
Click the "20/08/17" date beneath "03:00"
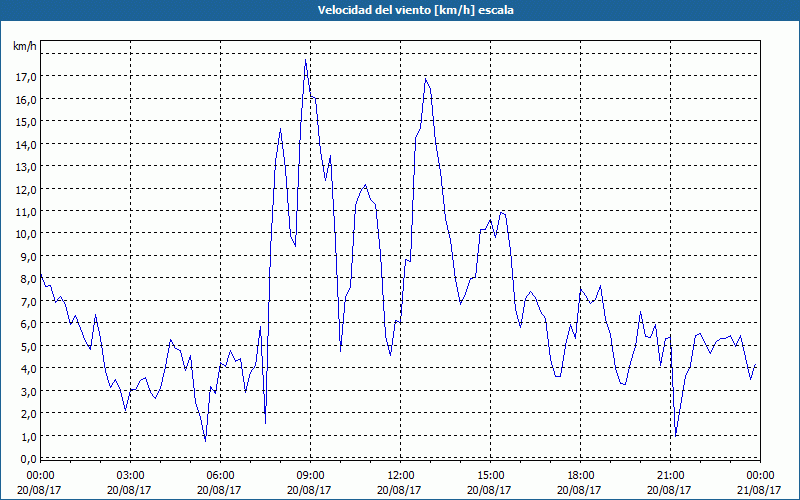tap(131, 490)
